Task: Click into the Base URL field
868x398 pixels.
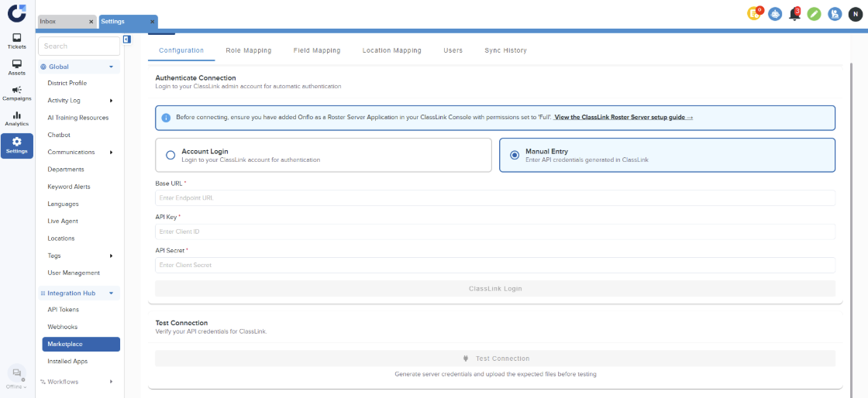Action: point(495,198)
